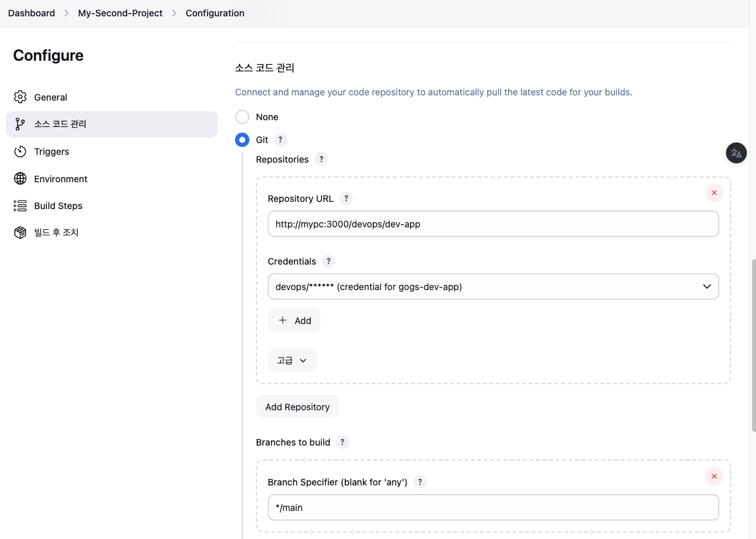Delete the Branch Specifier entry

click(x=714, y=476)
